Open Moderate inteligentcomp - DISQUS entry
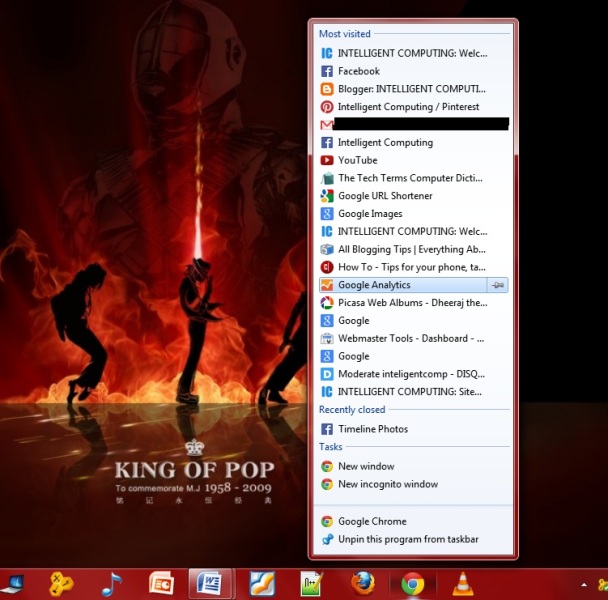This screenshot has height=600, width=608. [414, 374]
